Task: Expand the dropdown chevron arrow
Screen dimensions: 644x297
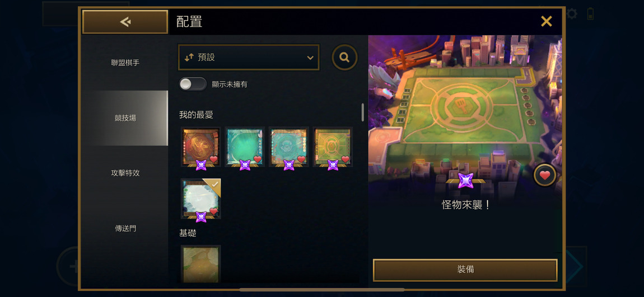Action: point(310,58)
